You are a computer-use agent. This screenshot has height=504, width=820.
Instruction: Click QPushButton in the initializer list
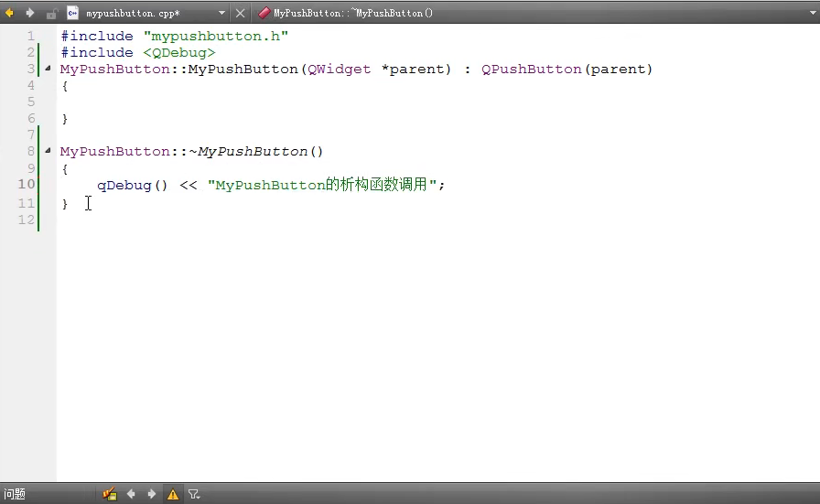[x=532, y=69]
